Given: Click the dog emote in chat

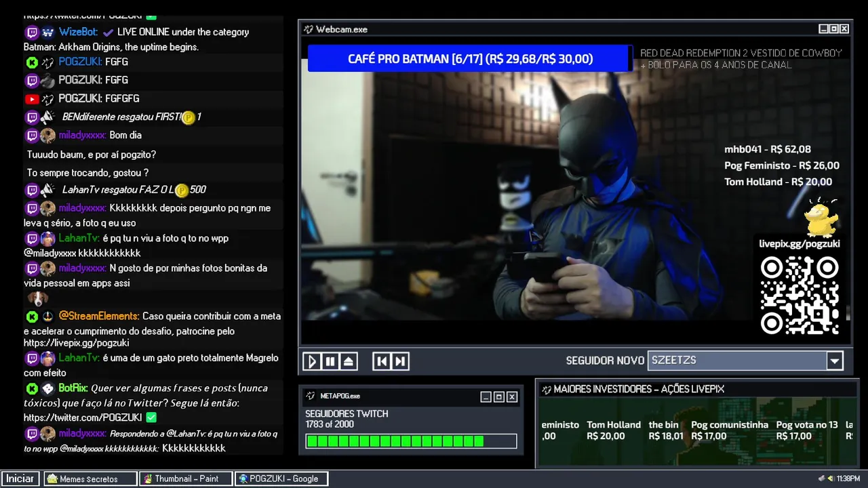Looking at the screenshot, I should point(38,298).
